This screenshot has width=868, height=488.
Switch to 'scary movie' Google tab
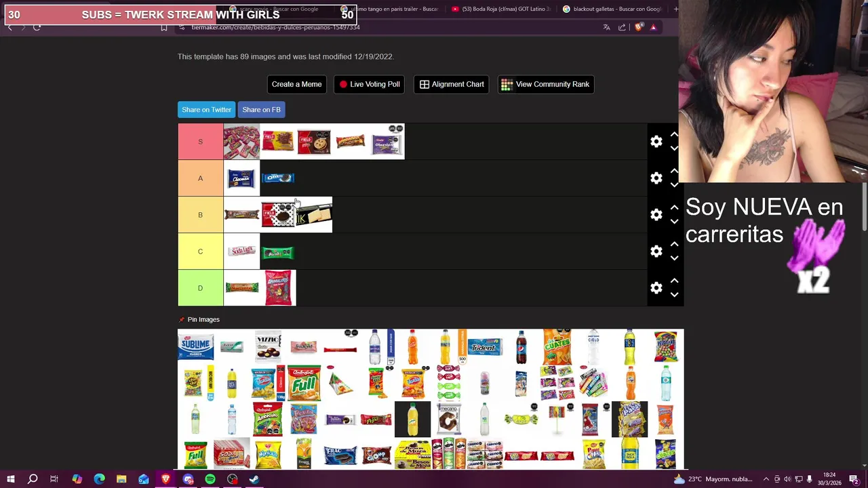pyautogui.click(x=278, y=9)
